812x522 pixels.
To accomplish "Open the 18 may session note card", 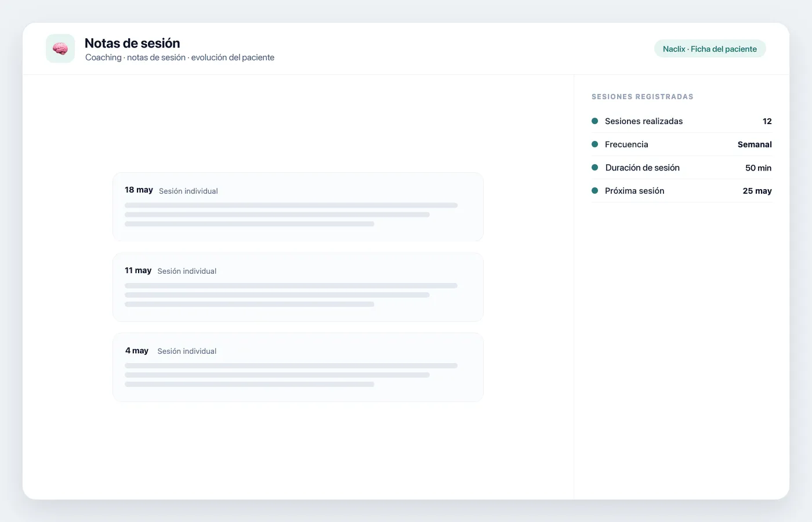I will (298, 206).
